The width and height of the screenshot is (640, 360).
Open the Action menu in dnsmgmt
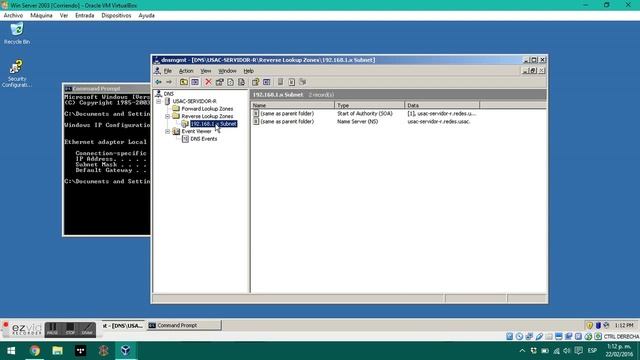[x=186, y=71]
